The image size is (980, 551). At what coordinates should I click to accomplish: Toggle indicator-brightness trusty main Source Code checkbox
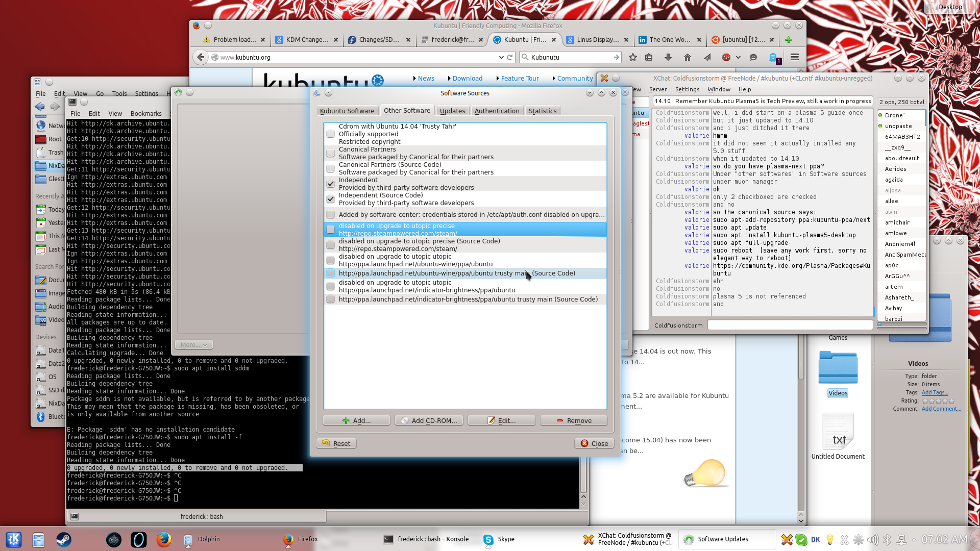point(331,299)
